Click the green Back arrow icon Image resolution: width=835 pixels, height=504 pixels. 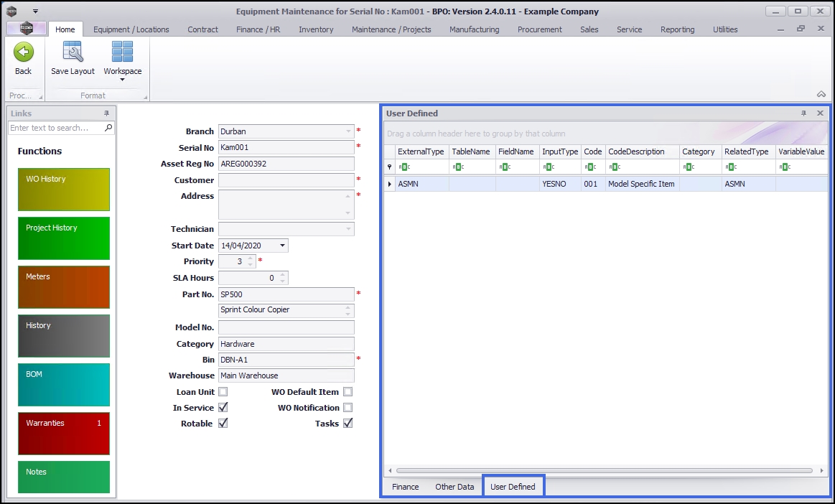pos(23,52)
